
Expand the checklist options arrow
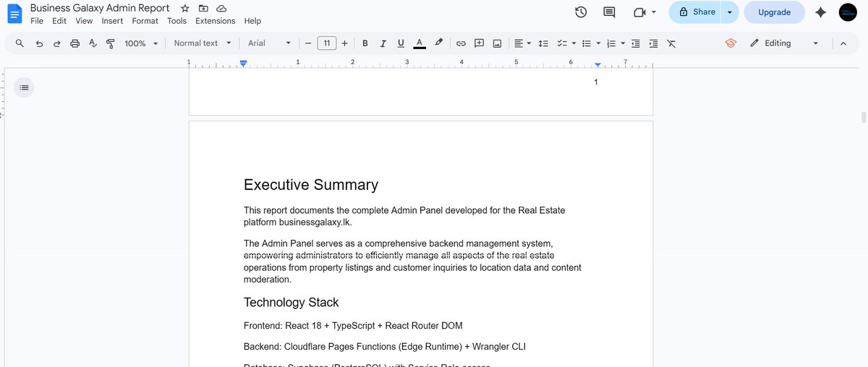(x=574, y=43)
